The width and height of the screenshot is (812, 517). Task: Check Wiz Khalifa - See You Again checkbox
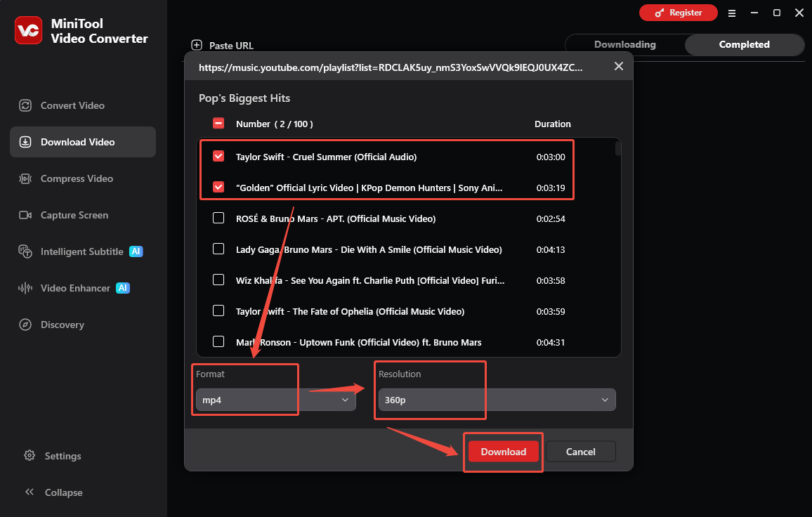(218, 280)
